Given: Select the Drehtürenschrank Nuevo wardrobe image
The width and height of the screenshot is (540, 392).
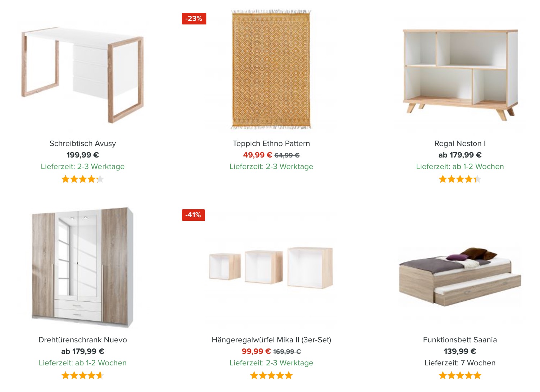Looking at the screenshot, I should 83,268.
